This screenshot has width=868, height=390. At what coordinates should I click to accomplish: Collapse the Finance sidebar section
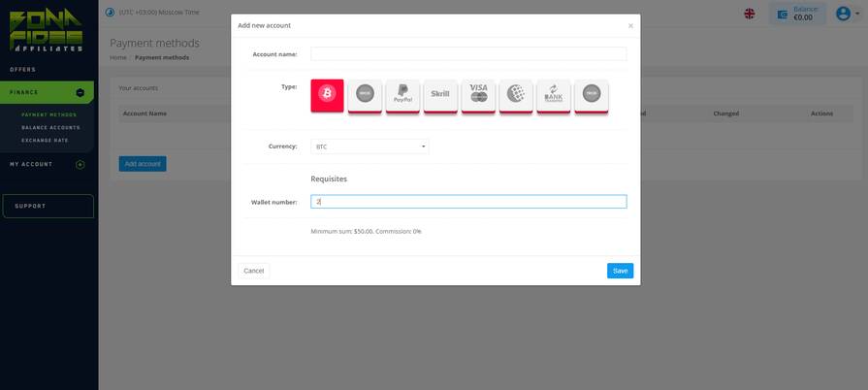tap(80, 93)
